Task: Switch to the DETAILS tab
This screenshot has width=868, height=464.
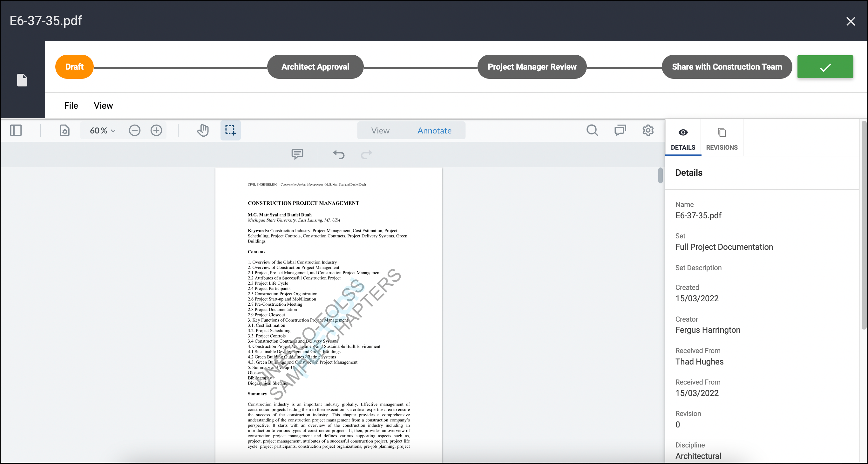Action: [683, 138]
